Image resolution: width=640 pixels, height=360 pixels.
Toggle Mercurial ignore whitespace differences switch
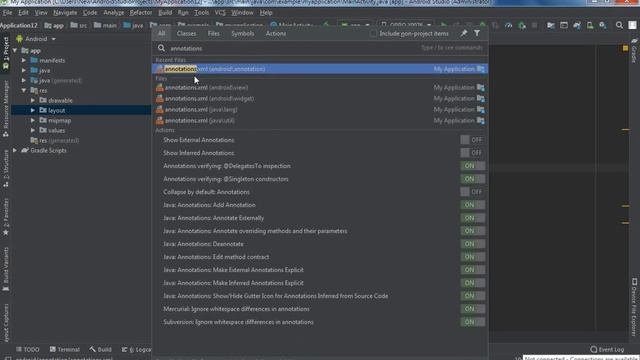(472, 309)
